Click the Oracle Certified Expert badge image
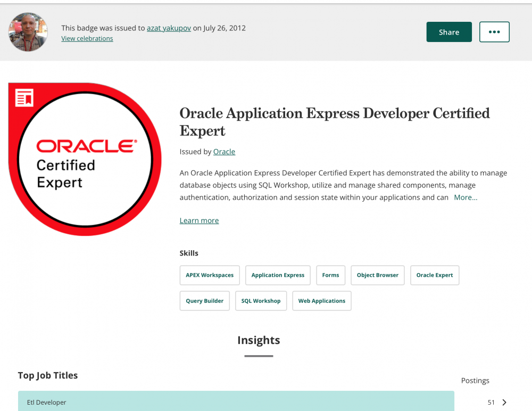 tap(85, 160)
